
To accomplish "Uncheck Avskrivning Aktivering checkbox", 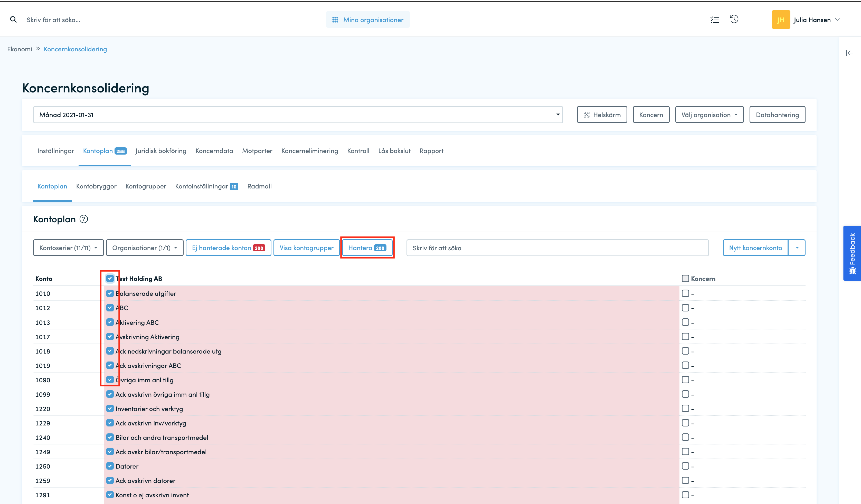I will click(x=110, y=337).
